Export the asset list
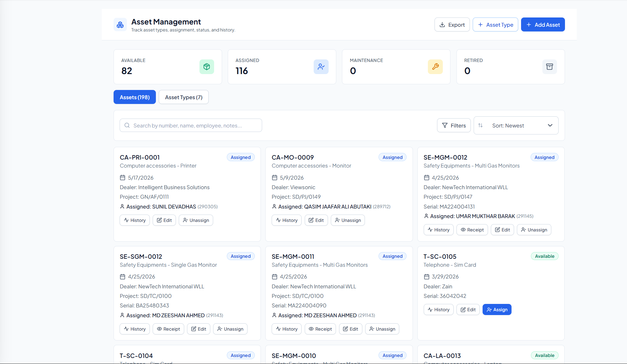Image resolution: width=627 pixels, height=364 pixels. (x=452, y=24)
